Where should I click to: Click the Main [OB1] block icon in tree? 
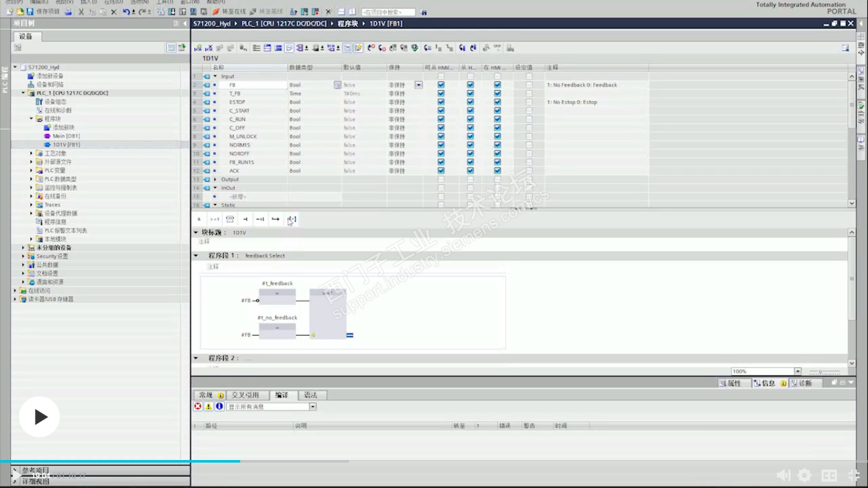pyautogui.click(x=47, y=136)
